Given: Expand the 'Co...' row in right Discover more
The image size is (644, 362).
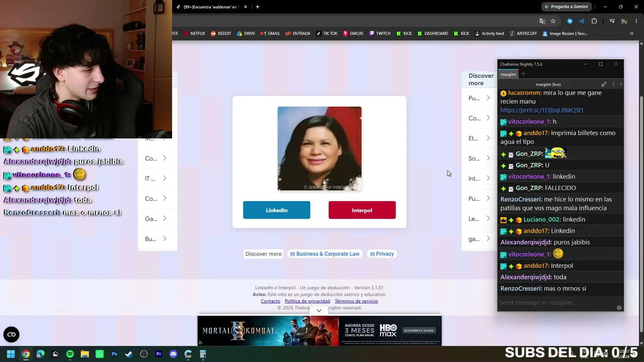Looking at the screenshot, I should (x=479, y=118).
